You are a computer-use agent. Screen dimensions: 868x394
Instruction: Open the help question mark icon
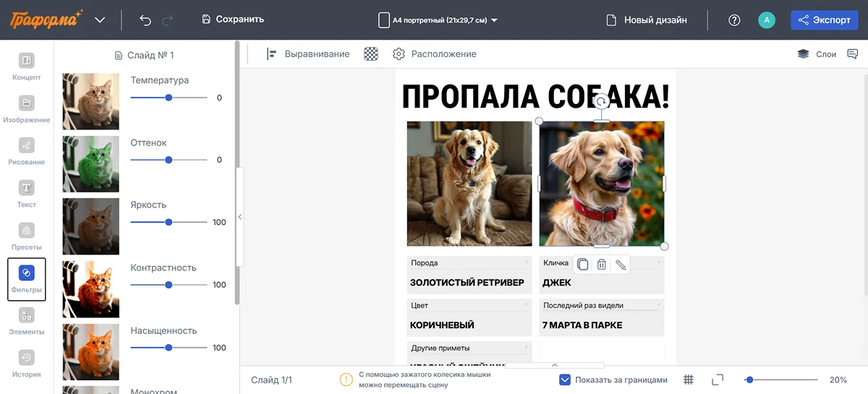pyautogui.click(x=734, y=20)
